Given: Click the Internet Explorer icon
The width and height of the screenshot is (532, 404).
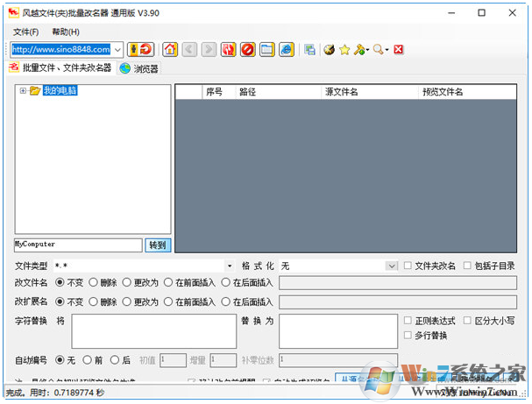Looking at the screenshot, I should [x=287, y=50].
